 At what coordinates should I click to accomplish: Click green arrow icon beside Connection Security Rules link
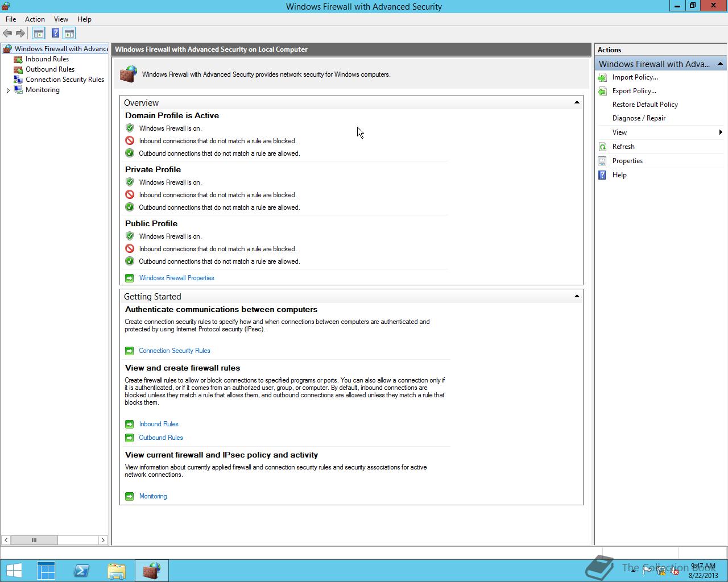pos(130,351)
